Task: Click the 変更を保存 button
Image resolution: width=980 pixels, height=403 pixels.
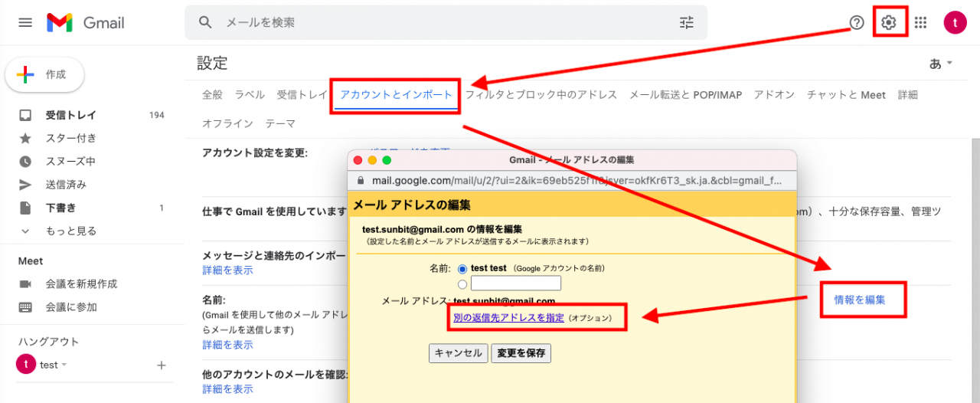Action: coord(521,353)
